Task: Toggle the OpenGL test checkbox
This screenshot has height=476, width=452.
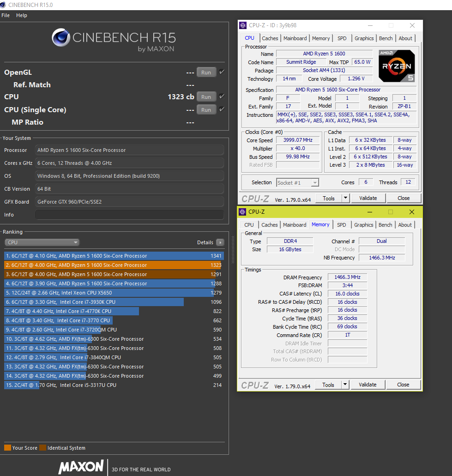Action: (222, 72)
